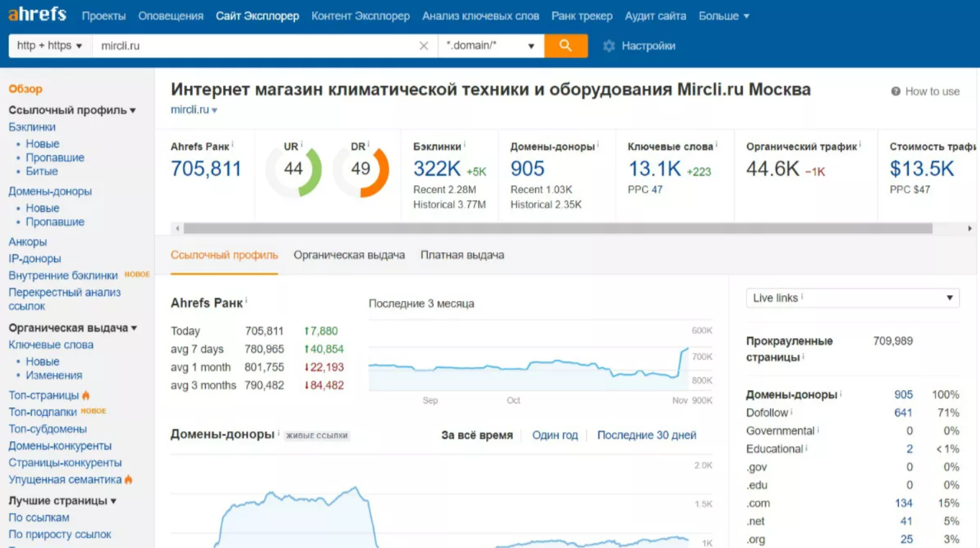
Task: Open IP-доноры in sidebar
Action: click(34, 259)
